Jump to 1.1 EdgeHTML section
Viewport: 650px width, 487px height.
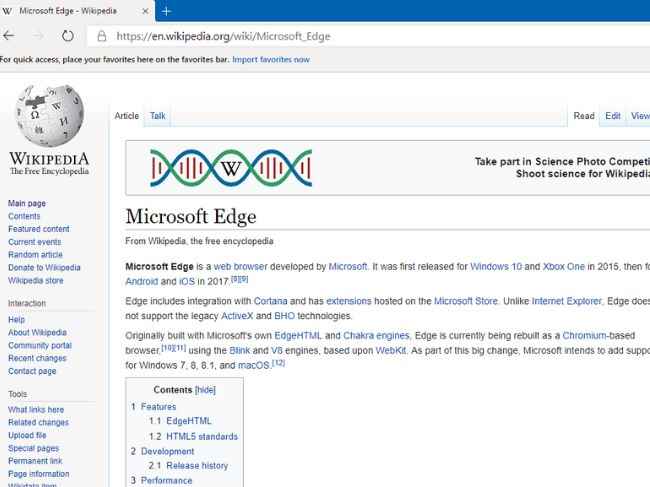coord(180,421)
